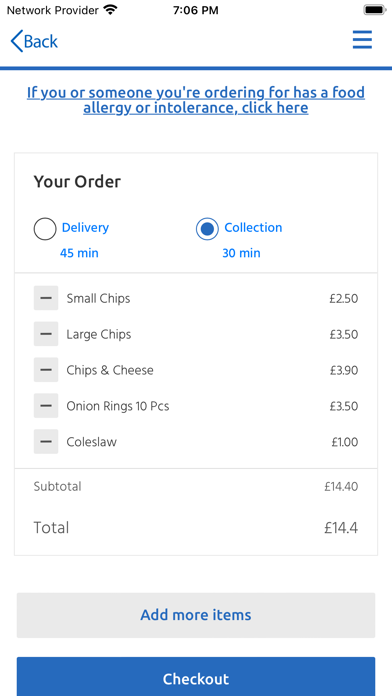This screenshot has width=392, height=696.
Task: Tap the Wi-Fi status icon
Action: pos(110,10)
